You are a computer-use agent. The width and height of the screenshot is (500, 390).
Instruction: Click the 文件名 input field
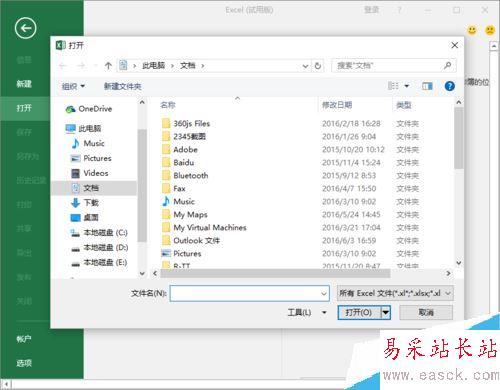click(x=249, y=293)
